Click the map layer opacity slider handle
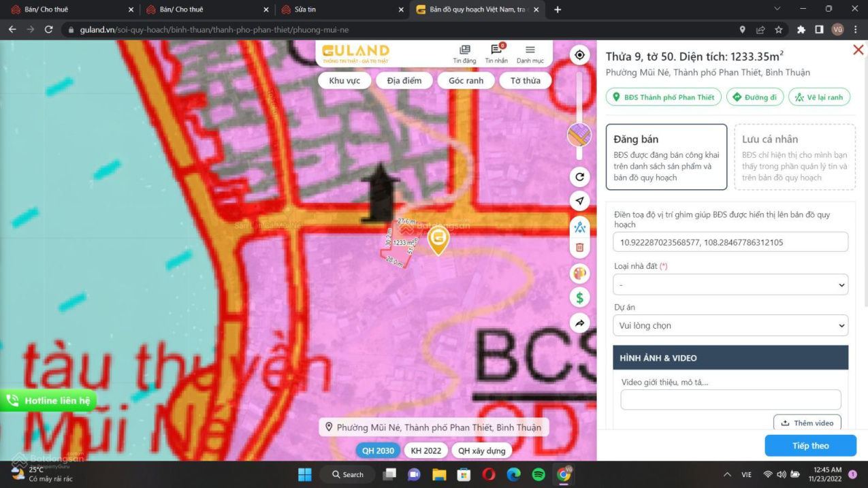Viewport: 868px width, 488px height. point(579,135)
